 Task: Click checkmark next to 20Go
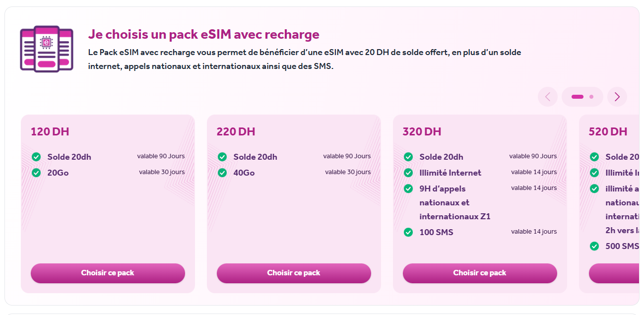pos(36,173)
